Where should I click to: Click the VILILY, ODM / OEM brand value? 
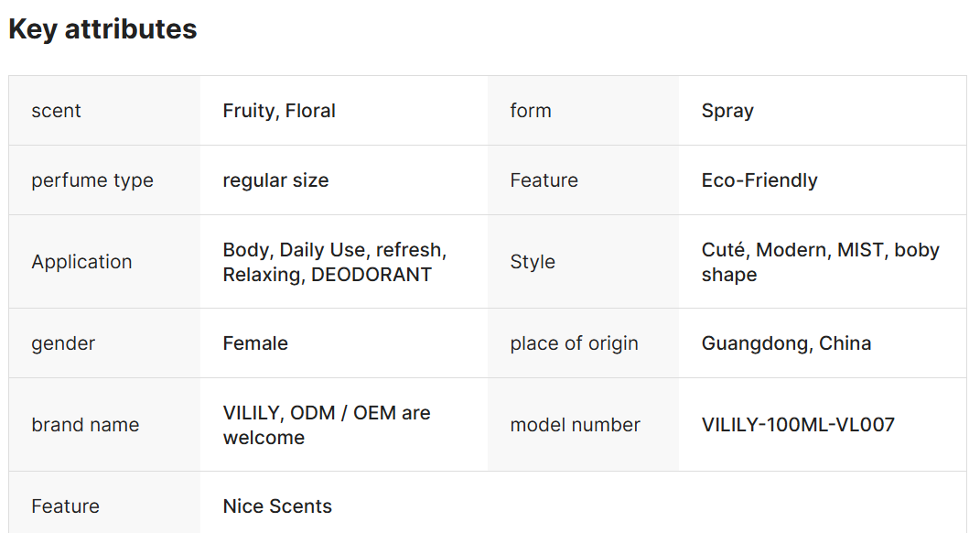coord(326,425)
